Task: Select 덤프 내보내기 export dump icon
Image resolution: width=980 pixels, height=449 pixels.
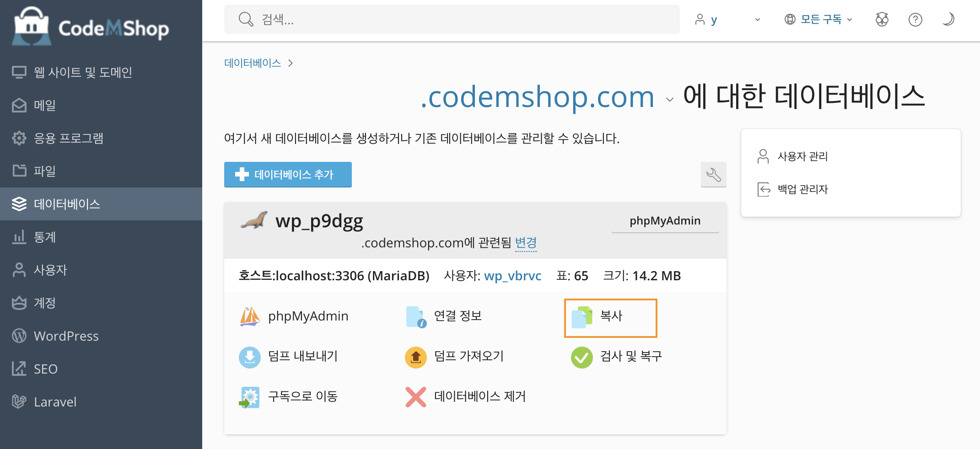Action: click(250, 357)
